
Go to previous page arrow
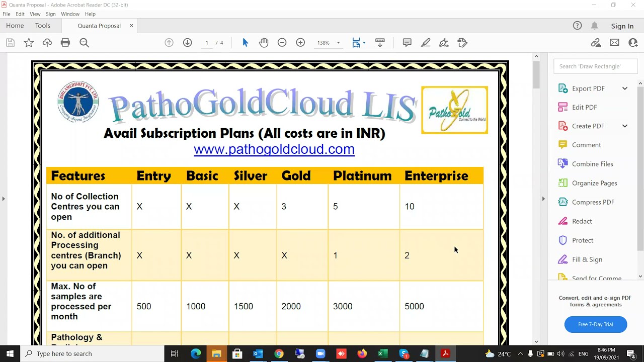[169, 43]
